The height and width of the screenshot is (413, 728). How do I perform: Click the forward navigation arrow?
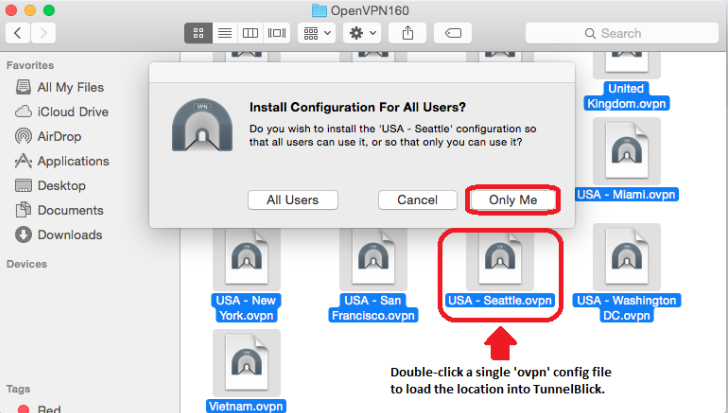[45, 33]
